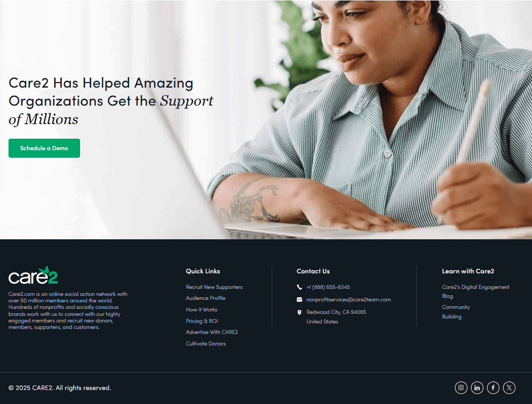Click the location pin icon

point(299,312)
